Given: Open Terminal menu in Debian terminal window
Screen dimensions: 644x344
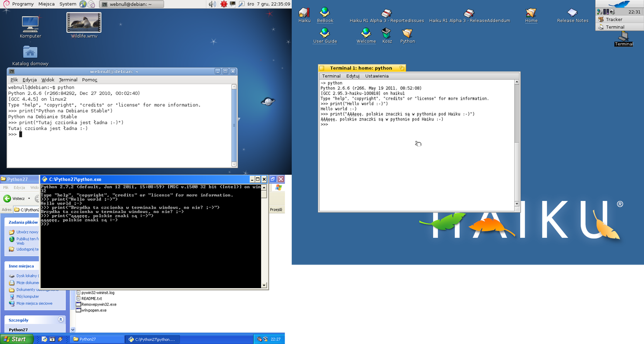Looking at the screenshot, I should coord(68,80).
